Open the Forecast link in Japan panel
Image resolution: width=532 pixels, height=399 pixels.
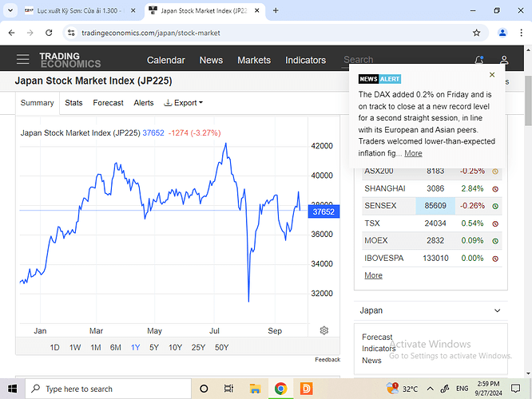[377, 337]
